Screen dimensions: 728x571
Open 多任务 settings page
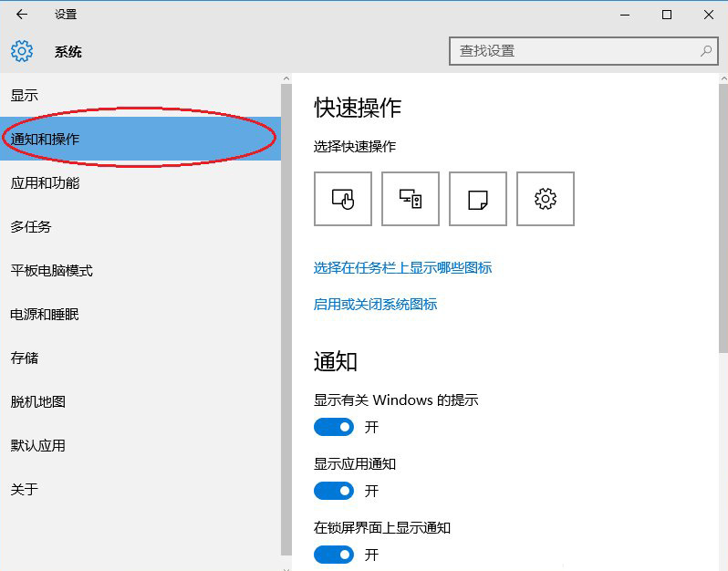tap(140, 226)
